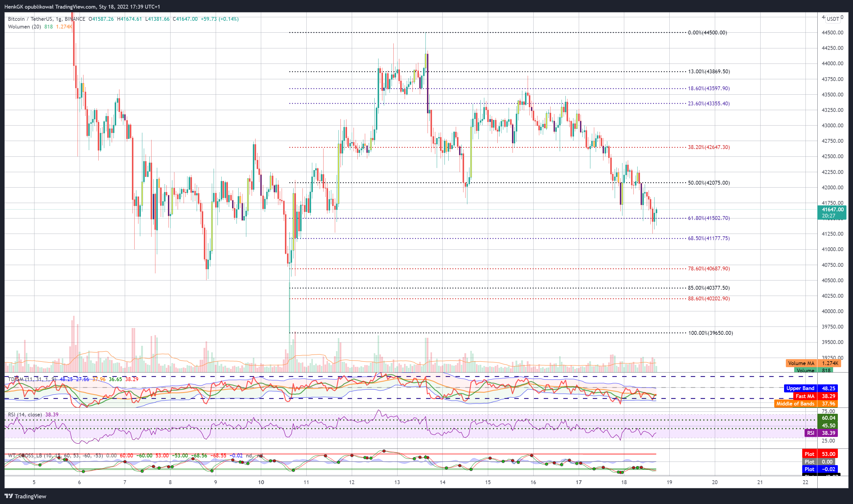Click the USDT currency label
Image resolution: width=853 pixels, height=504 pixels.
(x=832, y=19)
